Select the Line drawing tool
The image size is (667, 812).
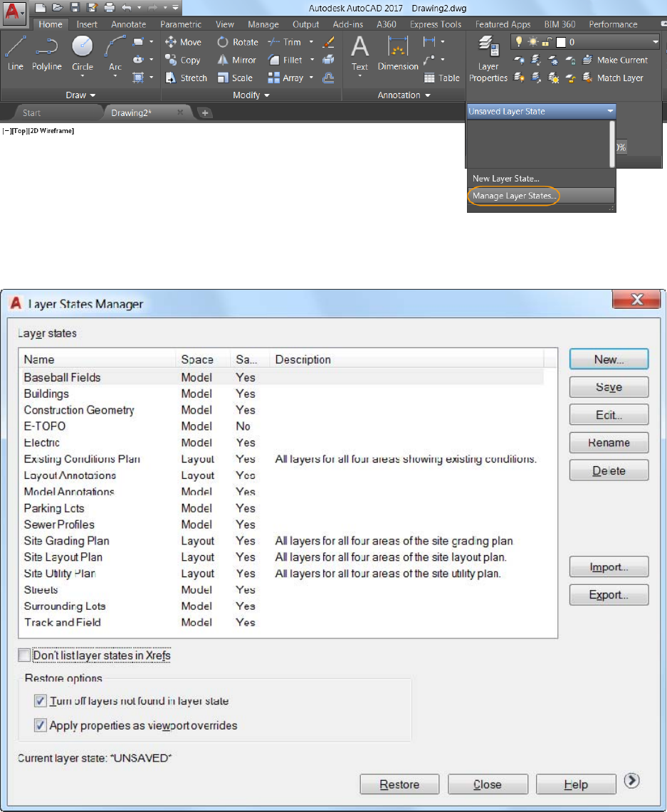click(15, 53)
